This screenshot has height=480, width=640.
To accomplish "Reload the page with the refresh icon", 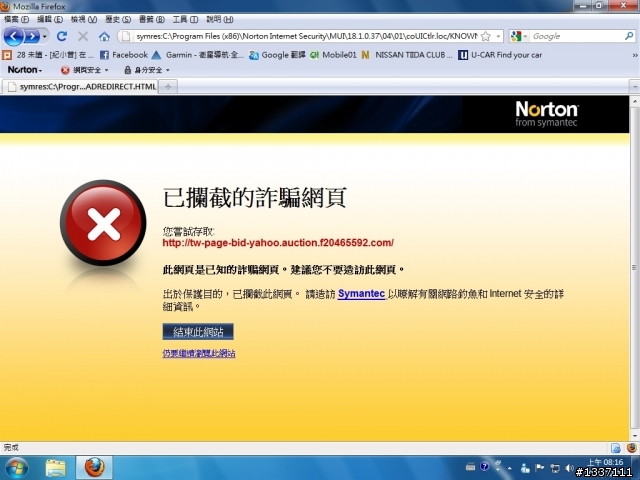I will pyautogui.click(x=62, y=36).
